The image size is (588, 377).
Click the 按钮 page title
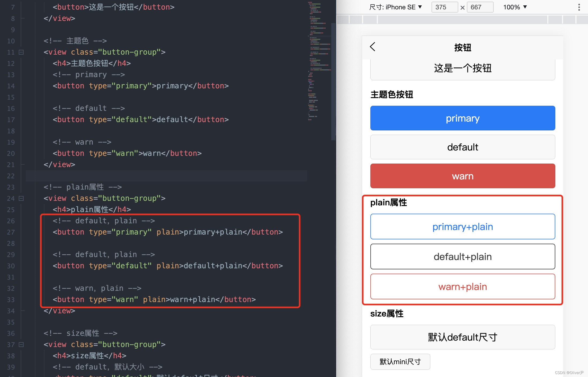(x=463, y=47)
